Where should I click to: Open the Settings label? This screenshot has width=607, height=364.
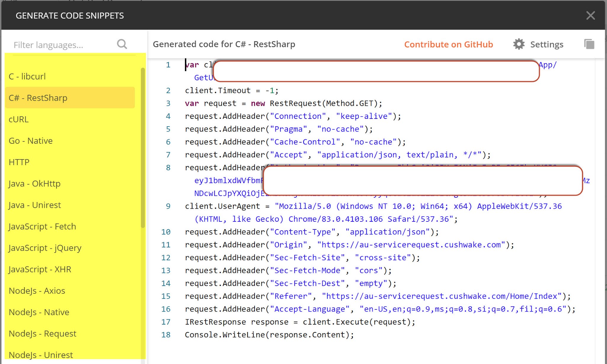click(x=547, y=44)
